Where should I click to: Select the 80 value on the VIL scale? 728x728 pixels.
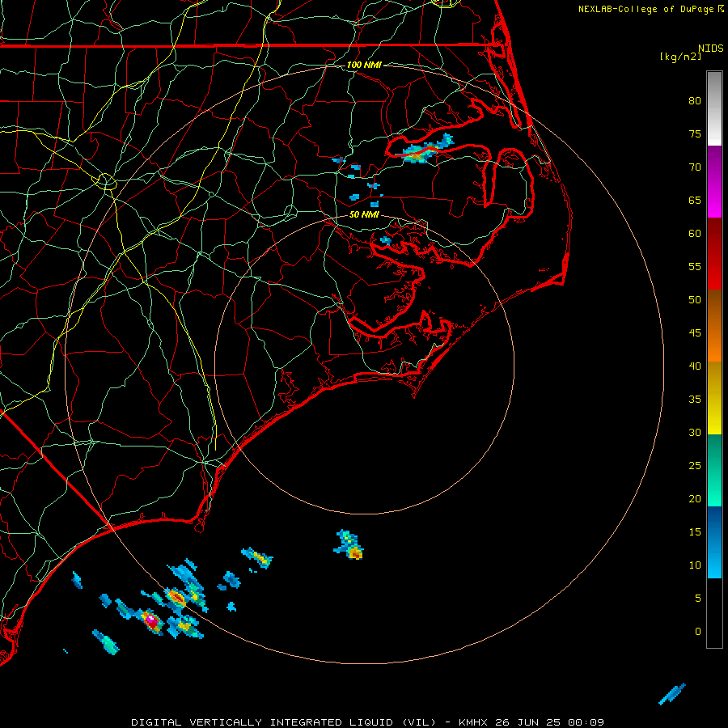(x=695, y=101)
